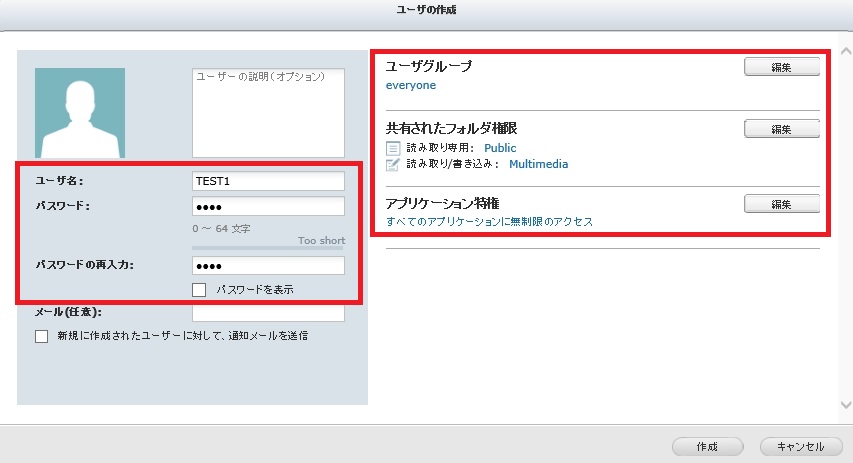This screenshot has width=853, height=463.
Task: Click the scroll up arrow at right edge
Action: [846, 52]
